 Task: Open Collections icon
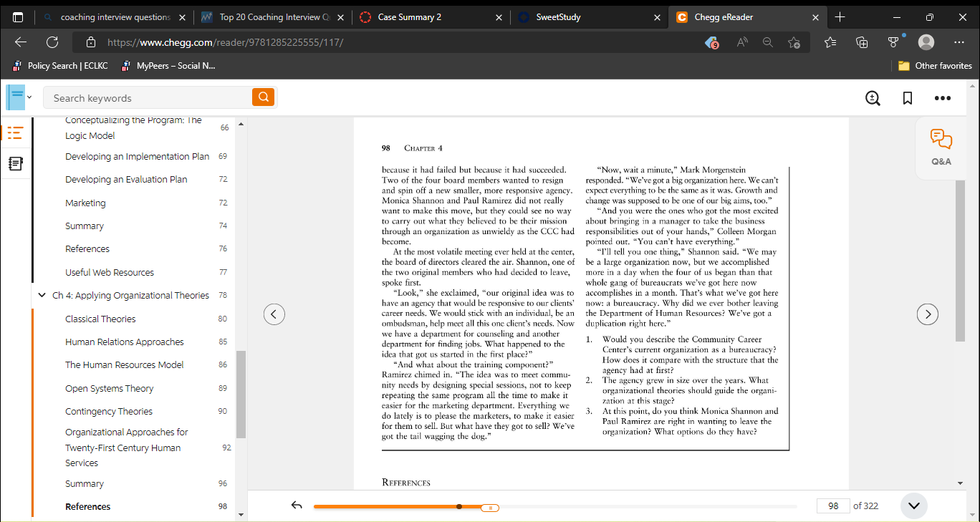pyautogui.click(x=862, y=42)
